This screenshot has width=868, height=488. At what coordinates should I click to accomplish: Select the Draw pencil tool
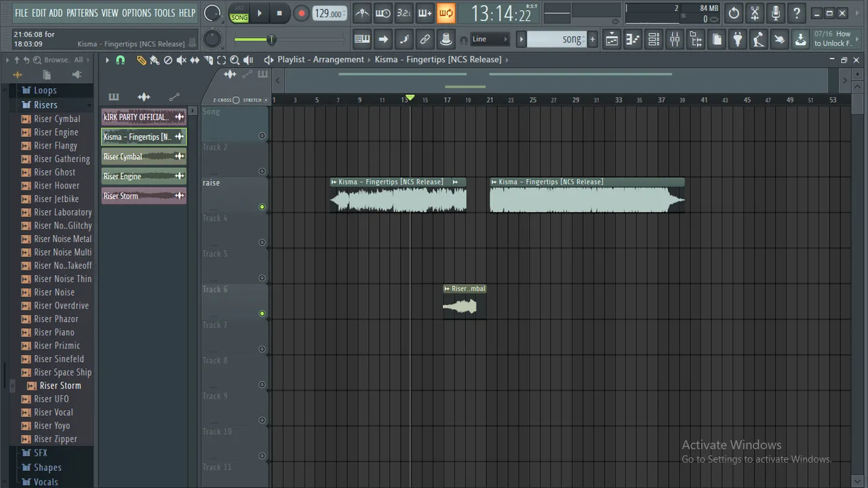point(141,60)
